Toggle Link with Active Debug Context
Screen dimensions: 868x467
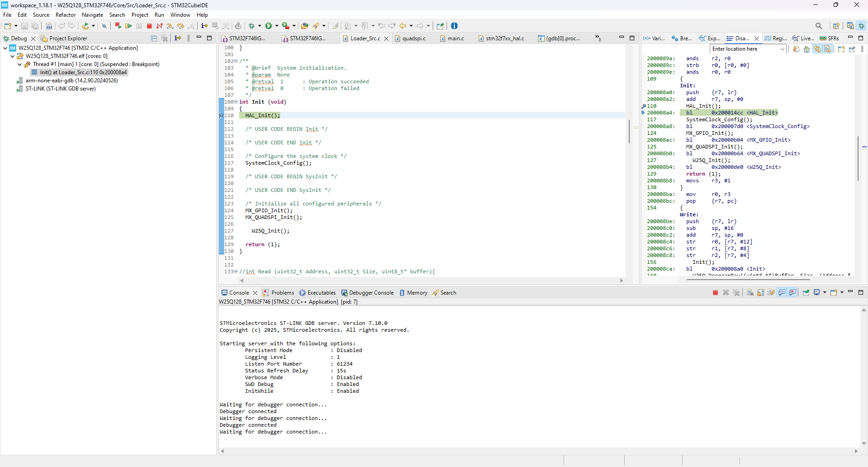817,49
